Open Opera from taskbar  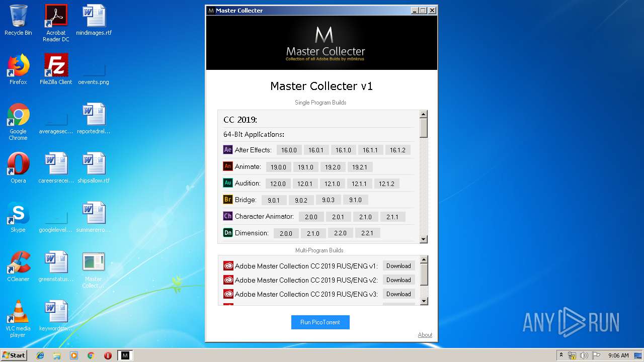[108, 355]
